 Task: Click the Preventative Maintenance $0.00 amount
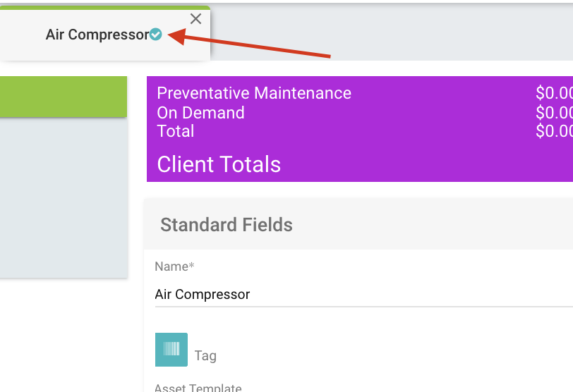click(x=553, y=93)
